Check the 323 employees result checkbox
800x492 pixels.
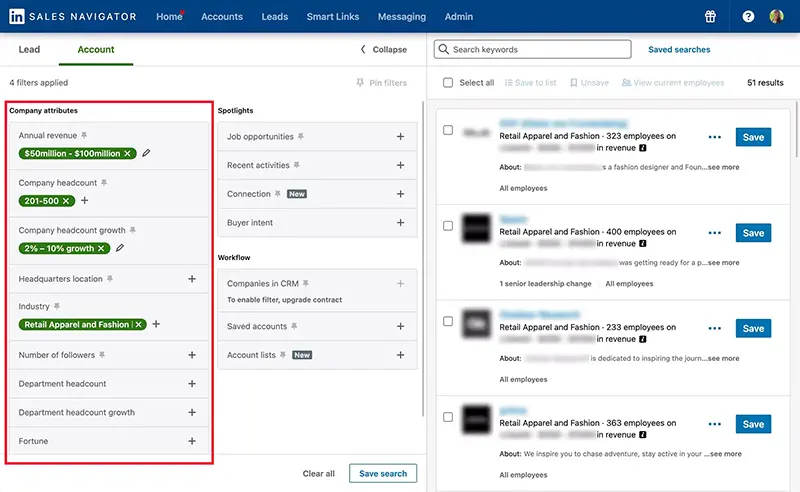pyautogui.click(x=448, y=130)
